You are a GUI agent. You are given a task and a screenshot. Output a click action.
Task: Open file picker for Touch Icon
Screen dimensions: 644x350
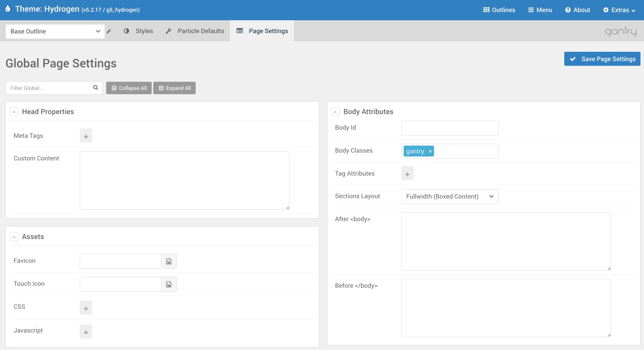pyautogui.click(x=169, y=284)
